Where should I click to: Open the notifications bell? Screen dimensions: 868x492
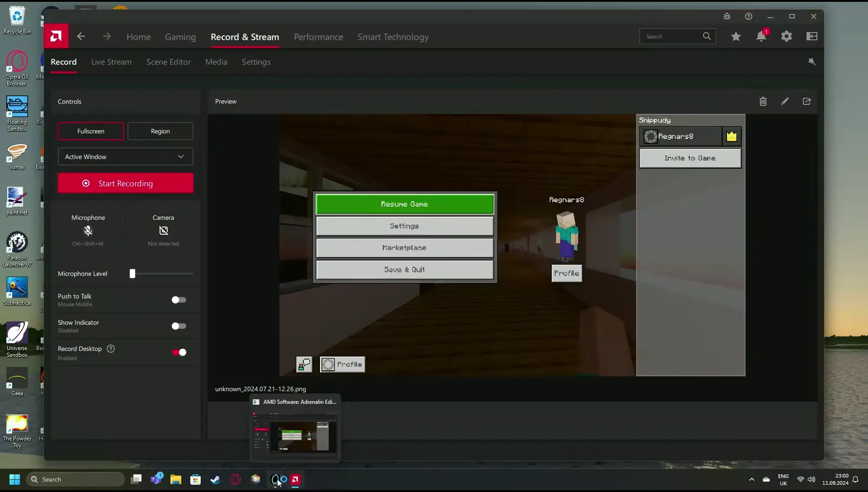coord(761,36)
